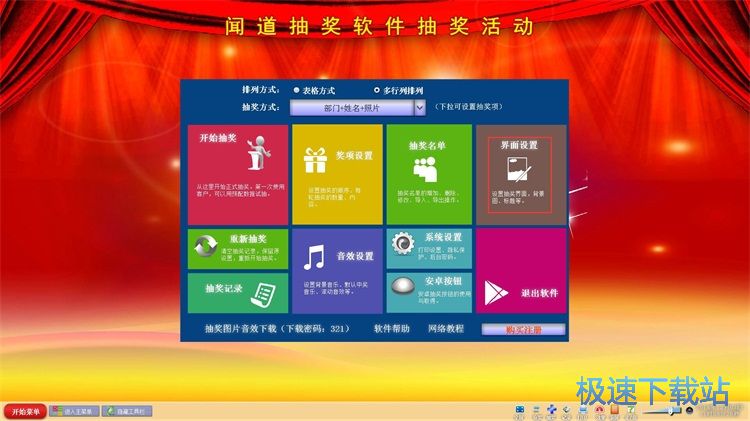The image size is (750, 421).
Task: Open the 开始抽奖 tile with podium figure
Action: point(238,175)
